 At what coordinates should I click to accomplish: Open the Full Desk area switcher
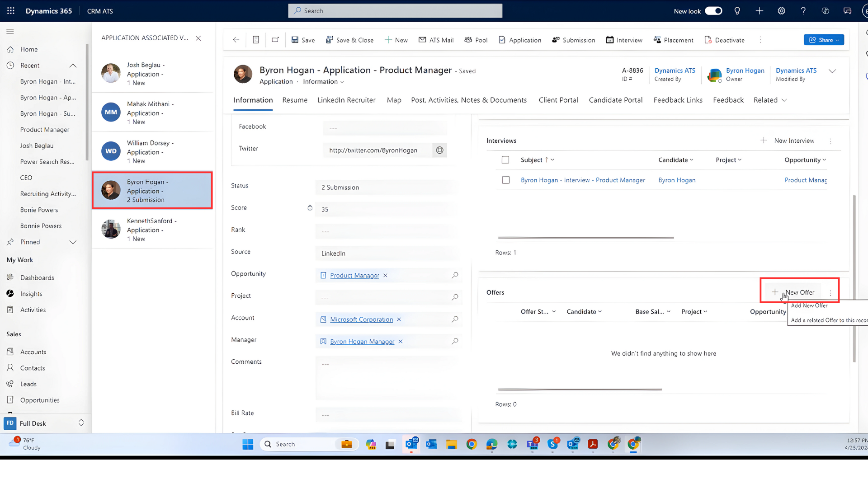tap(44, 423)
